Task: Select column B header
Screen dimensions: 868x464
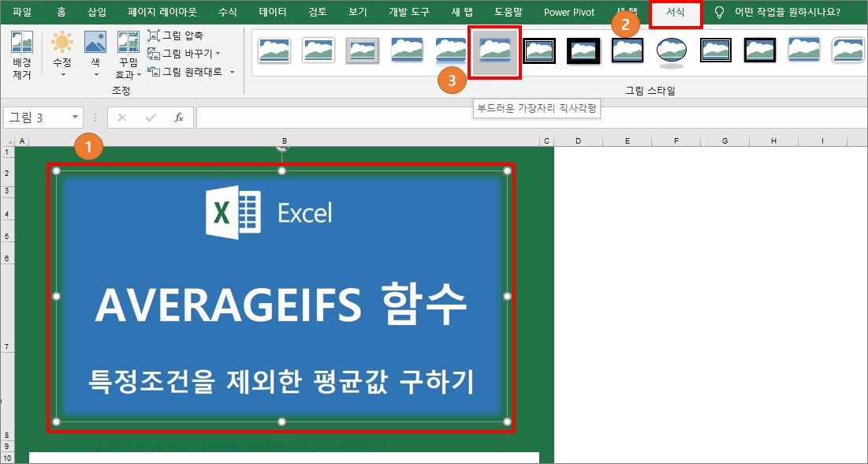Action: click(284, 141)
